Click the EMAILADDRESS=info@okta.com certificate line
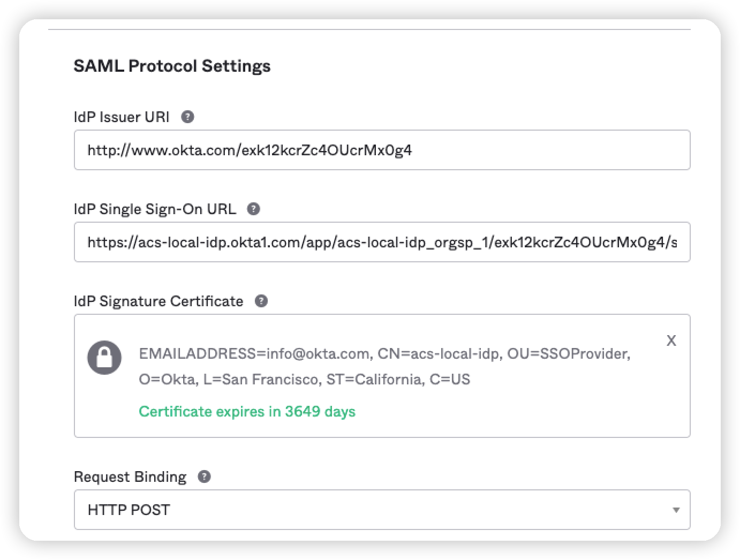740x560 pixels. [x=384, y=354]
